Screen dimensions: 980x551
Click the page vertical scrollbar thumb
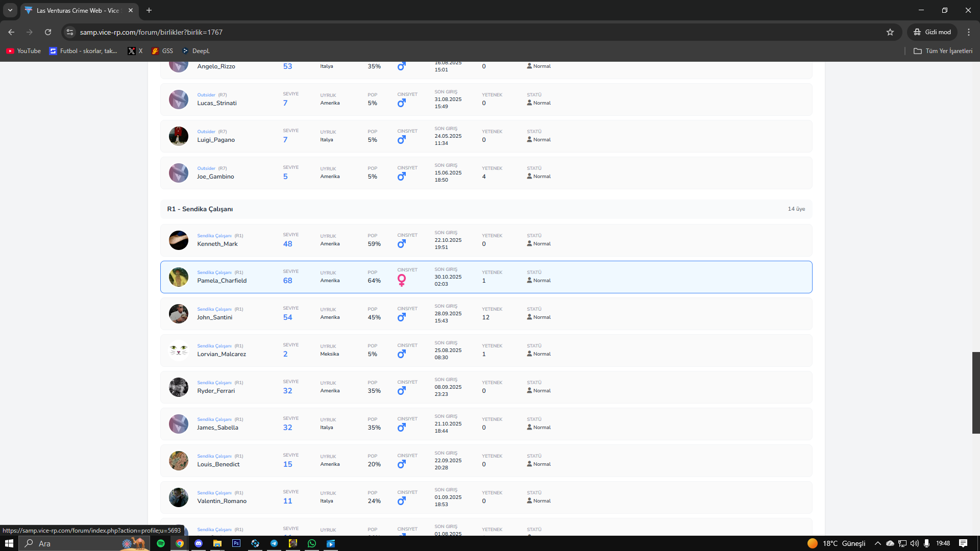[976, 392]
